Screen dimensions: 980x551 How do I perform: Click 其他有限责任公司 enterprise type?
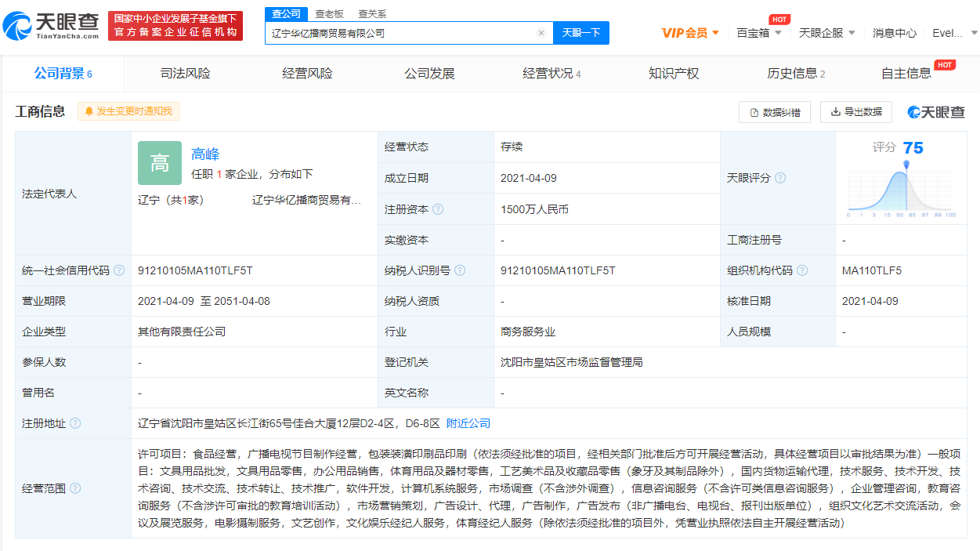tap(182, 332)
